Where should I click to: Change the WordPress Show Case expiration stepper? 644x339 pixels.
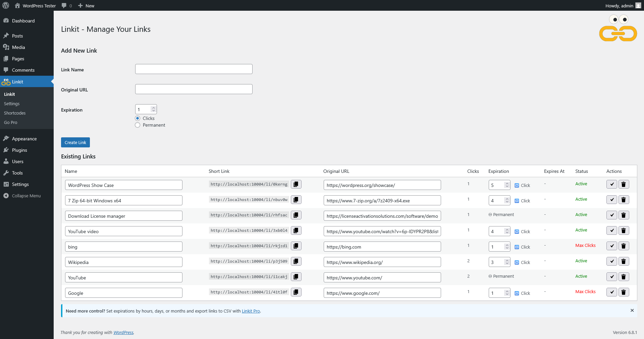pos(507,185)
